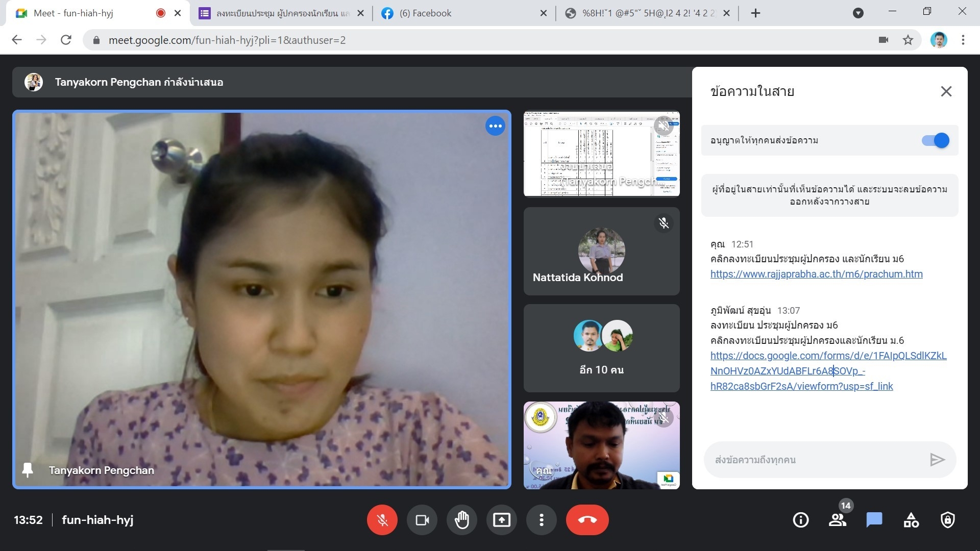Expand the 10 more people tile
The height and width of the screenshot is (551, 980).
tap(601, 348)
